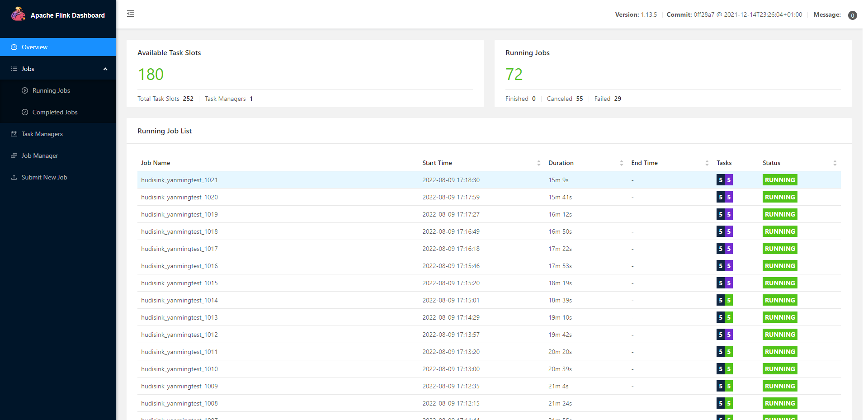Image resolution: width=868 pixels, height=420 pixels.
Task: Open the Overview menu item
Action: click(x=58, y=47)
